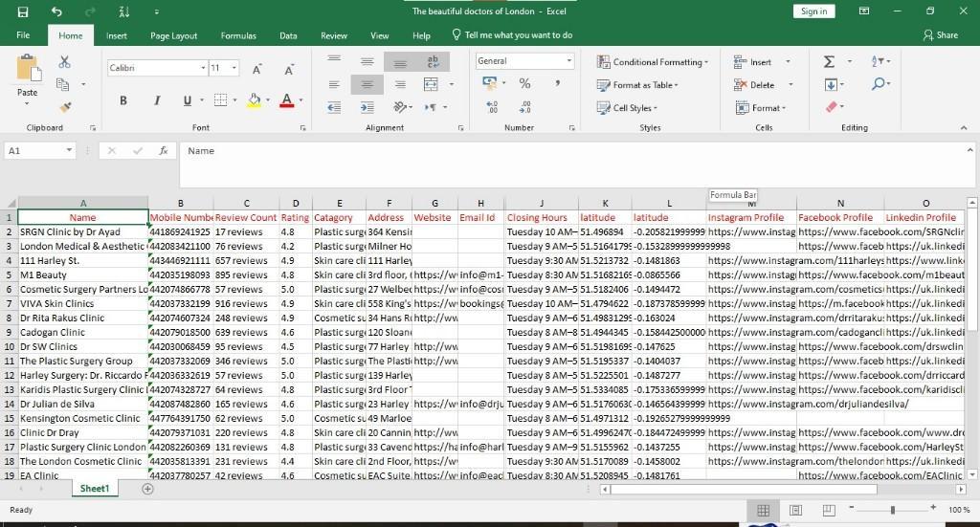980x527 pixels.
Task: Toggle Align Left
Action: click(x=334, y=84)
